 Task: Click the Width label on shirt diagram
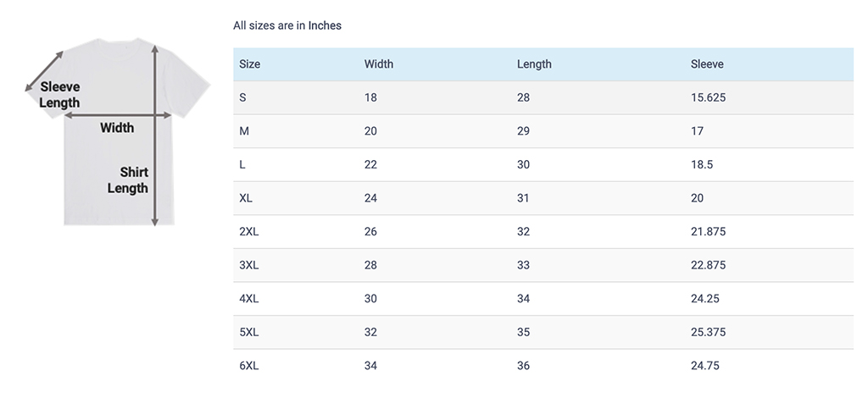117,128
